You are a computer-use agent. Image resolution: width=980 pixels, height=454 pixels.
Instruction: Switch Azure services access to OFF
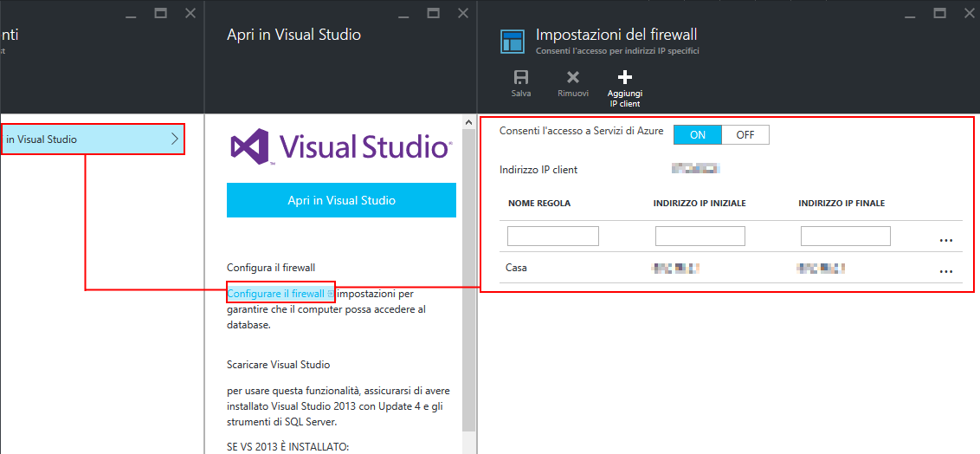point(745,134)
